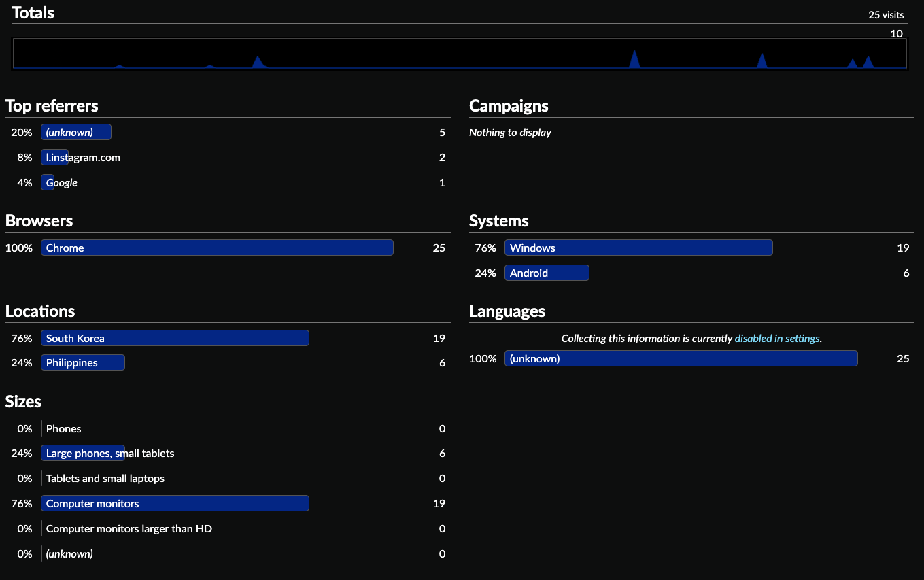Click the (unknown) entry under Sizes
The width and height of the screenshot is (924, 580).
[69, 553]
